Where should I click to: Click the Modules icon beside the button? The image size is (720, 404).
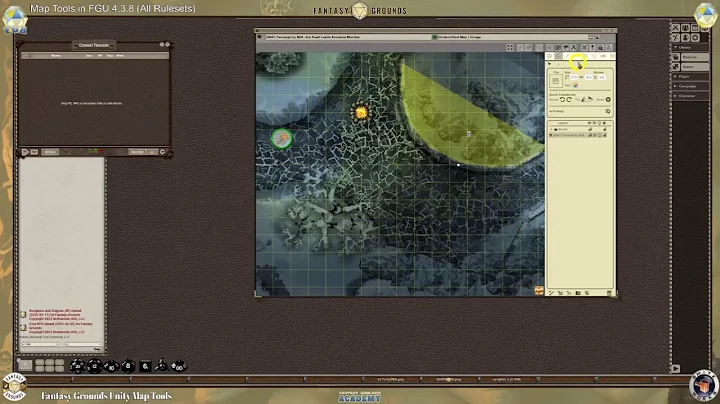[676, 57]
